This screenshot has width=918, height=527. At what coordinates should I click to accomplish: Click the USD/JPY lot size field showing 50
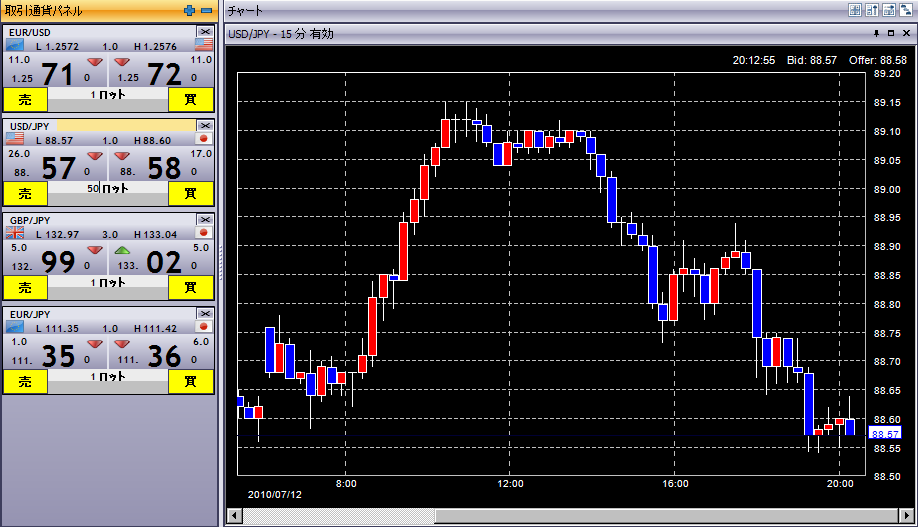point(108,188)
